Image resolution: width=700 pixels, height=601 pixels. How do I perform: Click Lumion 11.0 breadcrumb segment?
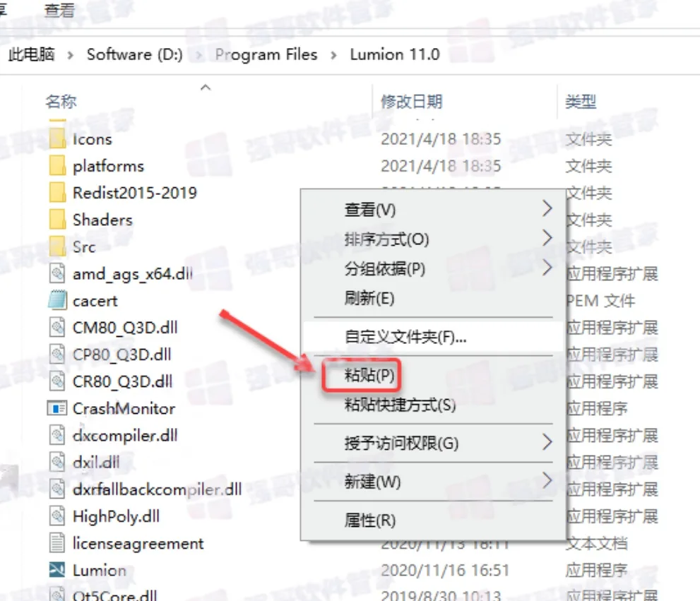pyautogui.click(x=395, y=54)
